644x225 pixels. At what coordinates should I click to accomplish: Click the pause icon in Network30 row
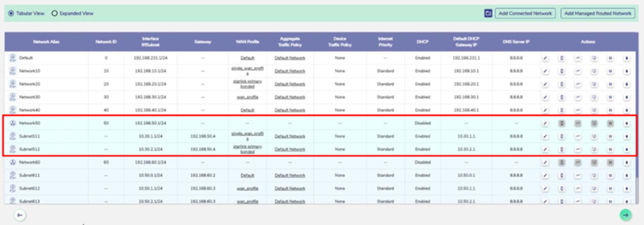tap(610, 97)
